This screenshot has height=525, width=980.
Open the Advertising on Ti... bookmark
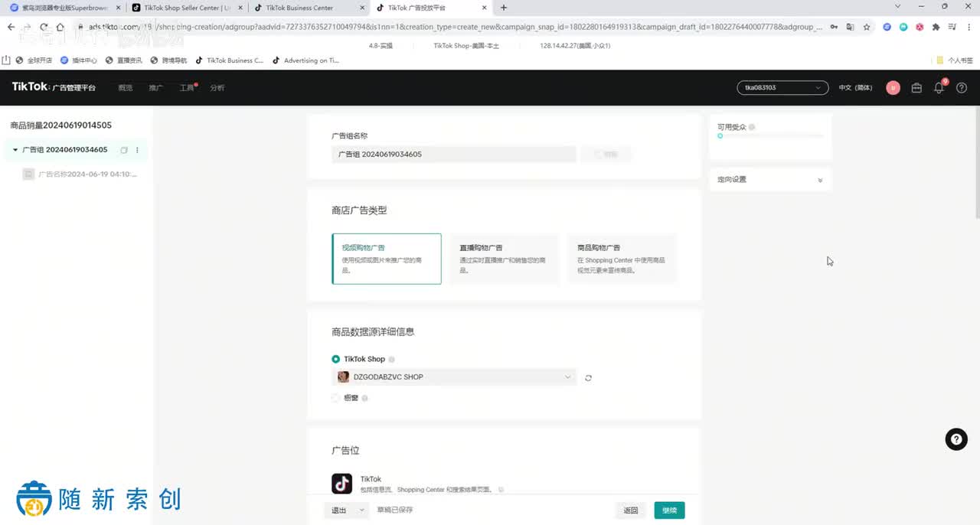coord(306,60)
